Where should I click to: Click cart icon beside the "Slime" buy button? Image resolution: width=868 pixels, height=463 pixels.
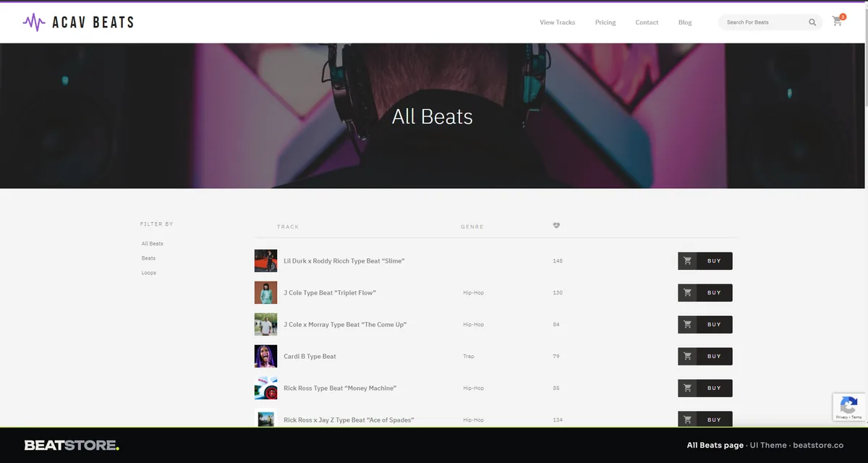pyautogui.click(x=687, y=261)
